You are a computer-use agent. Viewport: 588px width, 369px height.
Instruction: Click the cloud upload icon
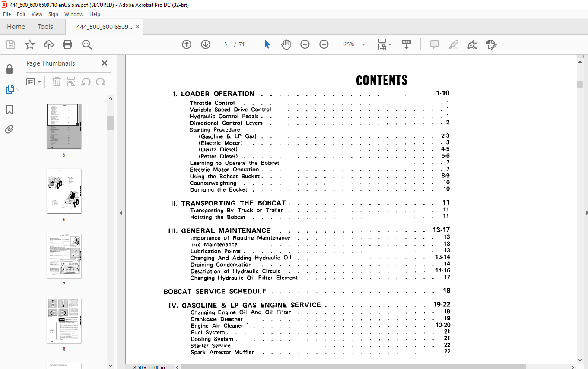click(49, 44)
